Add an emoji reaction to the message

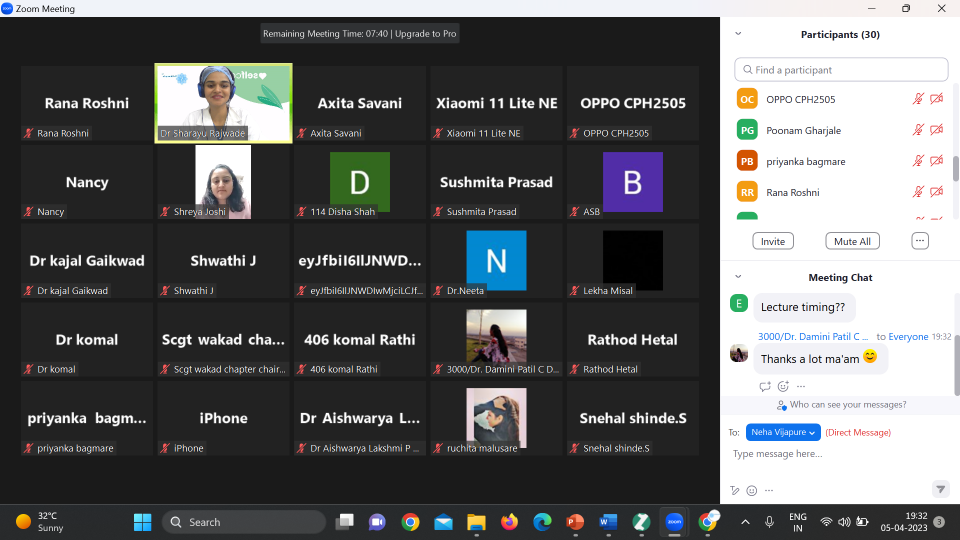(783, 386)
